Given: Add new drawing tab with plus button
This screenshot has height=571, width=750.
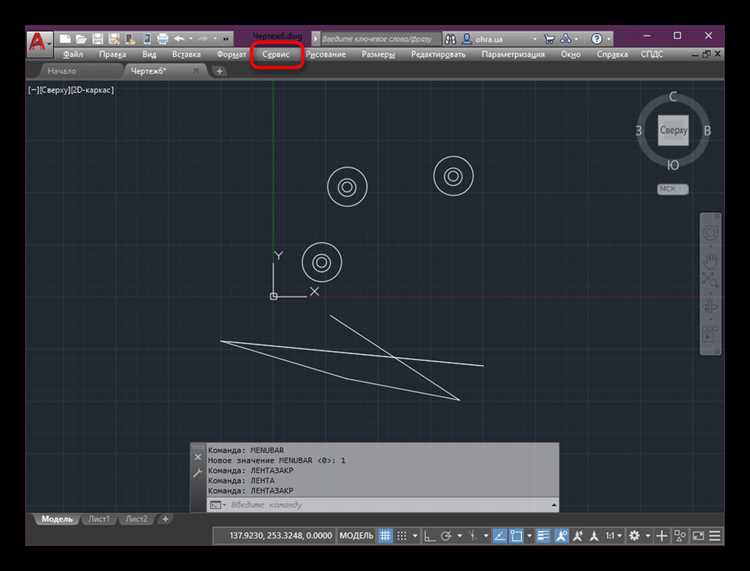Looking at the screenshot, I should tap(220, 71).
